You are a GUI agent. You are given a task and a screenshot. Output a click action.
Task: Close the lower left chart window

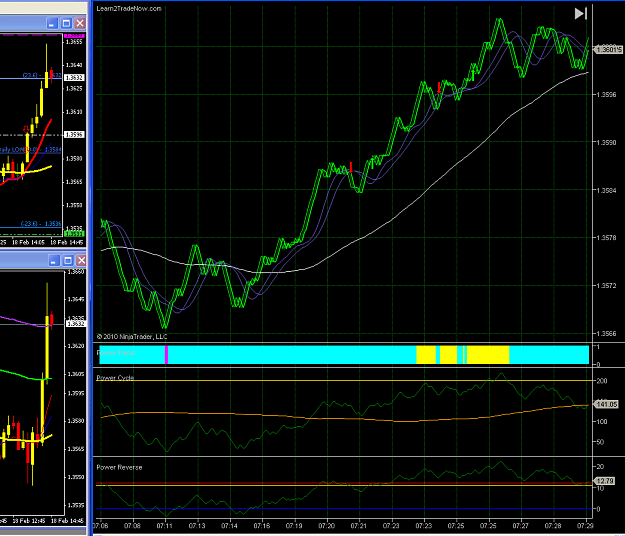click(x=81, y=261)
